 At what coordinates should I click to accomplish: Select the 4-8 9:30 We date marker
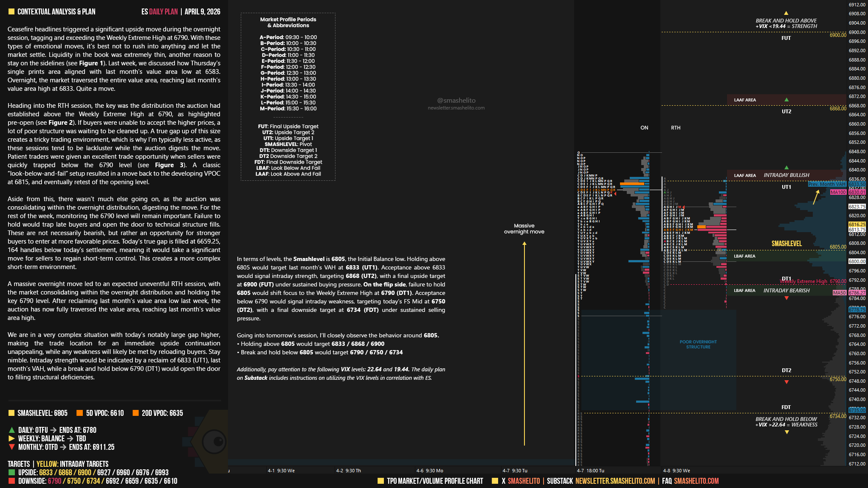point(676,471)
